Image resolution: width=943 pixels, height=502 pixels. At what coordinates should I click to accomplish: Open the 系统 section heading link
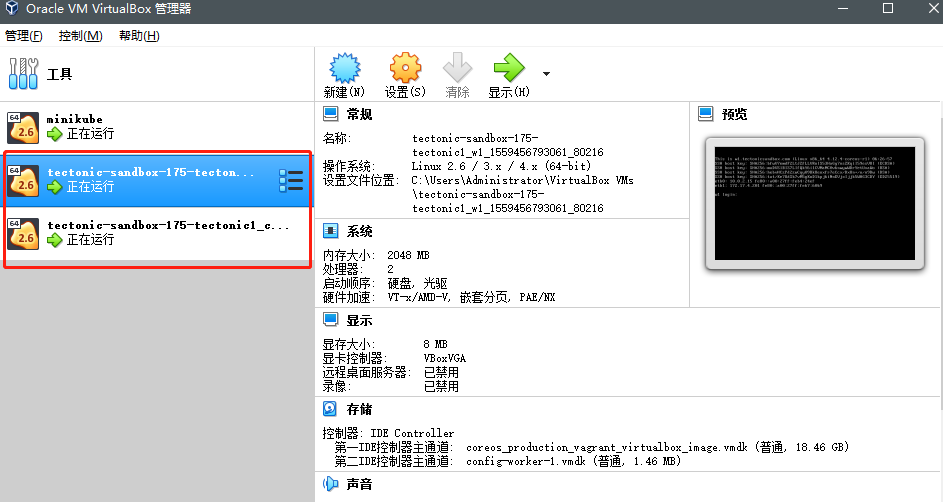[360, 231]
